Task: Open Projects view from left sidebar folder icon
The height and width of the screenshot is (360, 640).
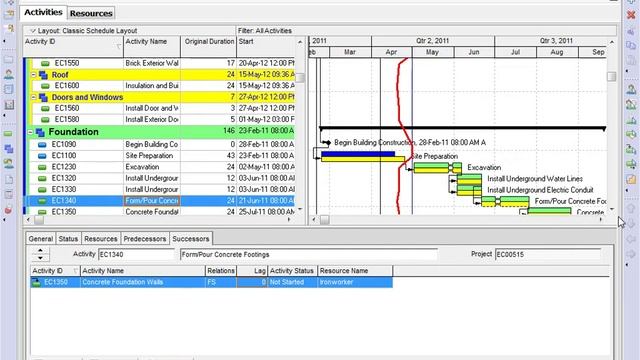Action: coord(9,60)
